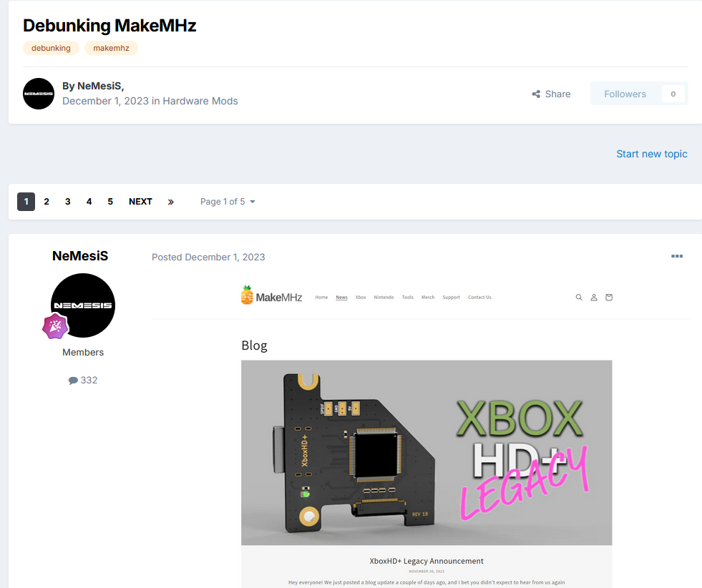Open the Support menu item in MakeMHz nav
702x588 pixels.
452,297
